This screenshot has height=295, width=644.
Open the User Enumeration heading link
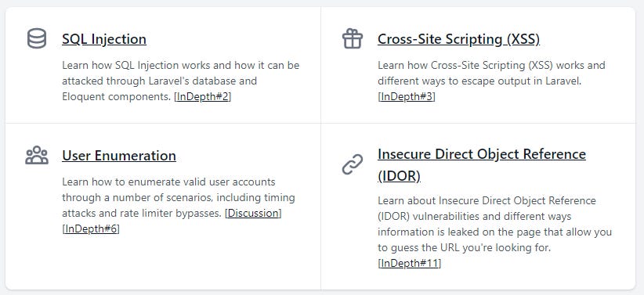click(x=119, y=156)
